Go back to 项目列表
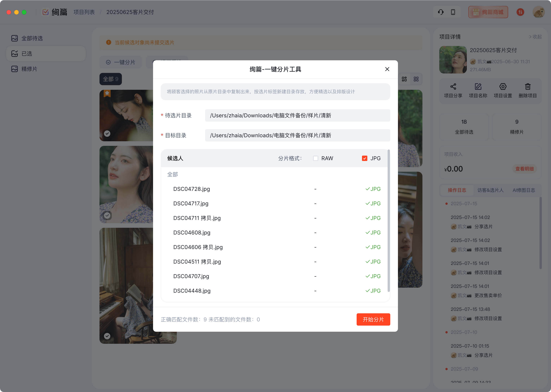Screen dimensions: 551x392 pos(84,12)
